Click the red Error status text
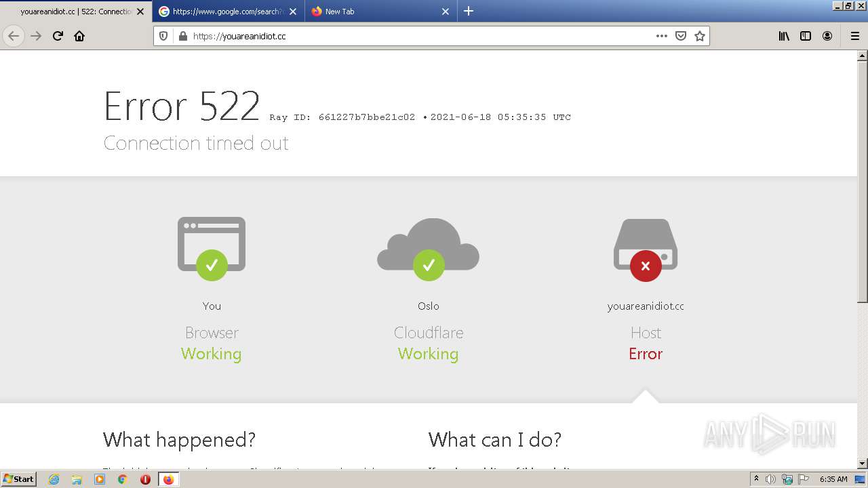This screenshot has height=488, width=868. [x=646, y=354]
